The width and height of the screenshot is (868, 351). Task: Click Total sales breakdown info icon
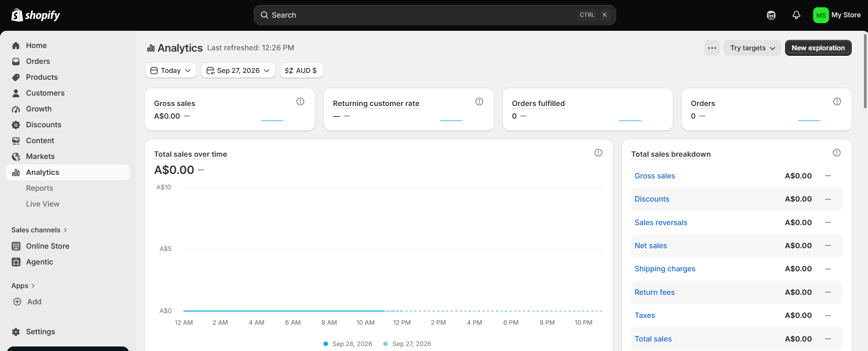837,153
